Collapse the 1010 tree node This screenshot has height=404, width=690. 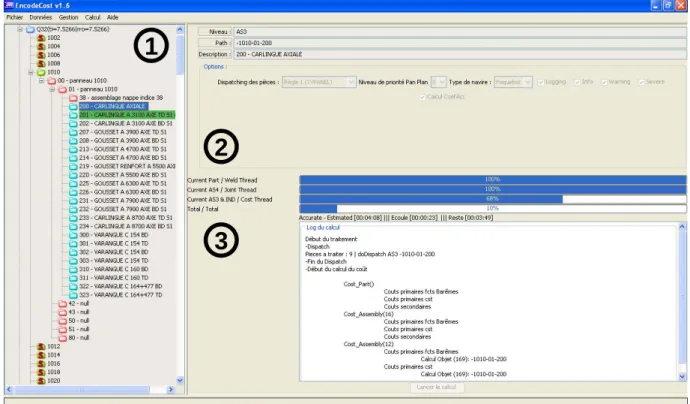click(31, 72)
